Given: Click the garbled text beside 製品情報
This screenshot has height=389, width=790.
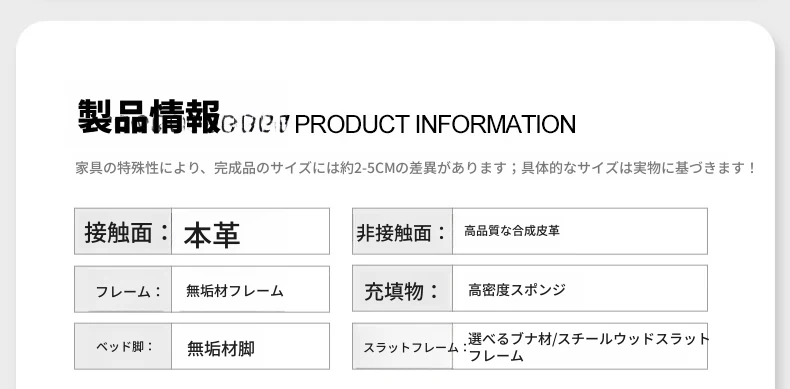Looking at the screenshot, I should 256,124.
